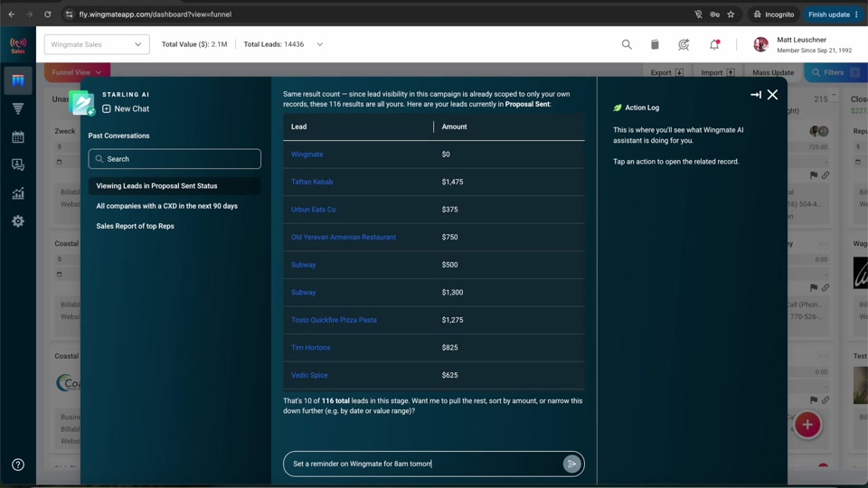
Task: Click the red add plus button
Action: coord(807,425)
